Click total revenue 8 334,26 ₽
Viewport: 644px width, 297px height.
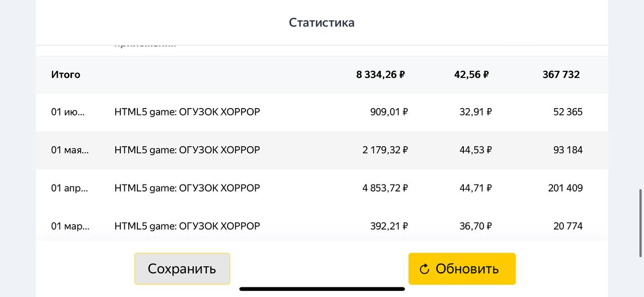(x=380, y=74)
